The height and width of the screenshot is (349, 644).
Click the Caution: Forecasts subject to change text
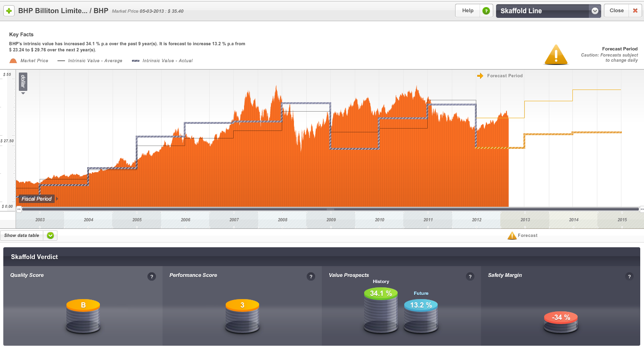pos(609,58)
